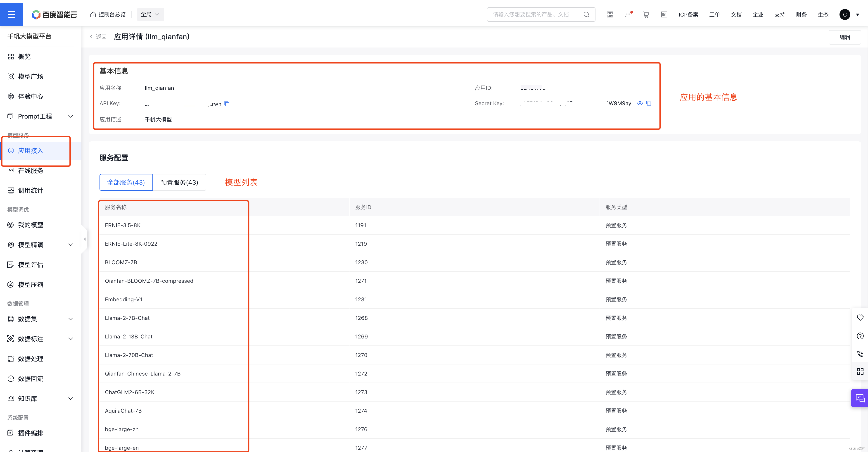This screenshot has height=452, width=868.
Task: Open the messages notification icon
Action: coord(628,14)
